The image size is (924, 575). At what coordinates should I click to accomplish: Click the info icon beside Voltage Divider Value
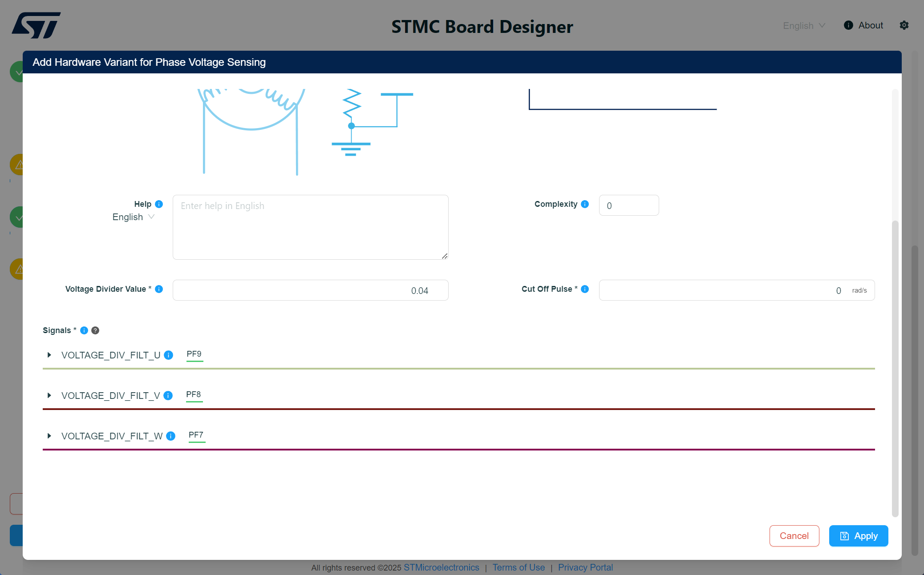pyautogui.click(x=158, y=289)
